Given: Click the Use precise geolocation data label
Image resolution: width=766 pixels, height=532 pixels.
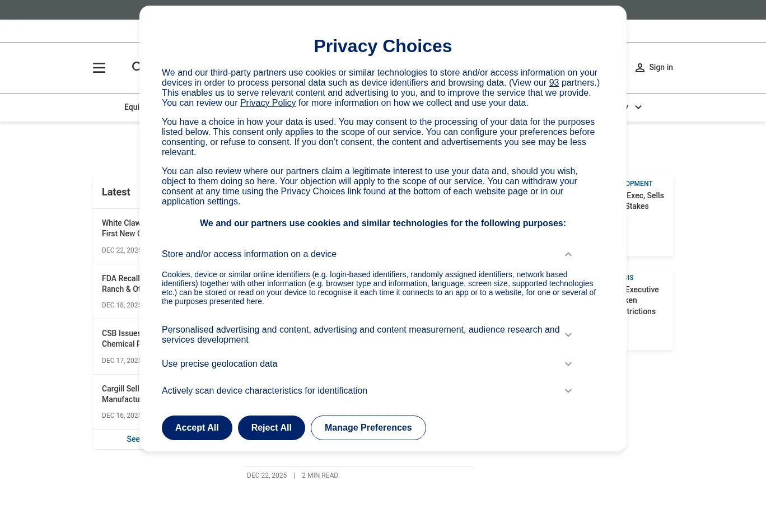Looking at the screenshot, I should coord(219,364).
